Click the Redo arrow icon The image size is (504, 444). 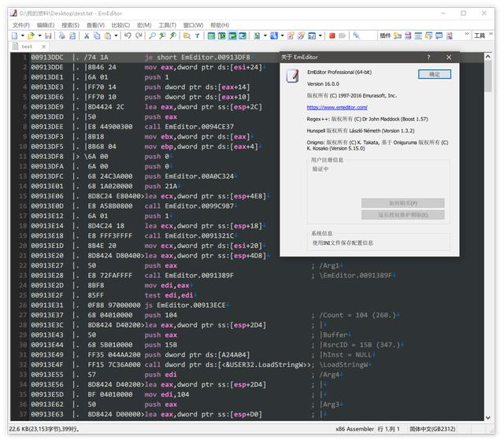[139, 35]
